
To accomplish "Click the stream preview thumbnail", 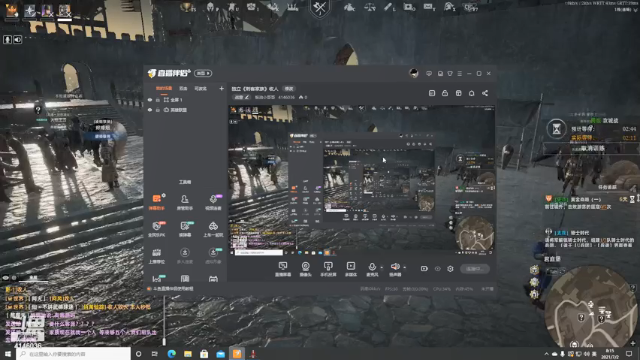I will click(361, 180).
